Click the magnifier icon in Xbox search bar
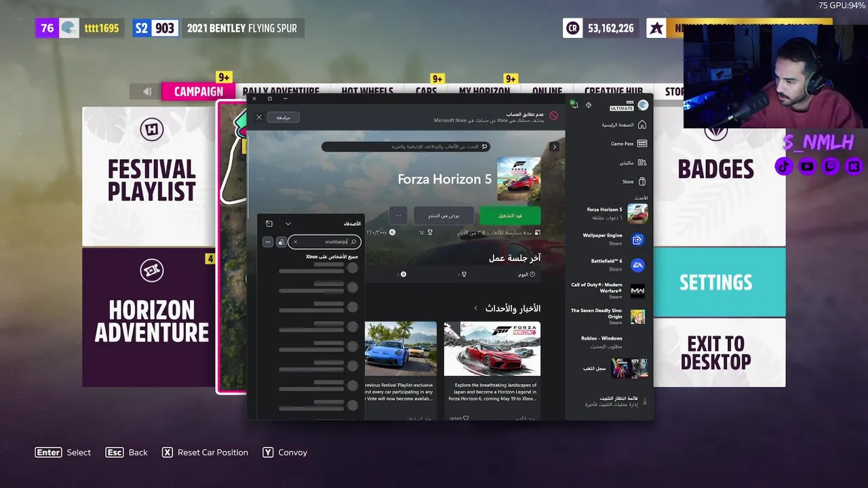Viewport: 868px width, 488px height. pos(484,146)
